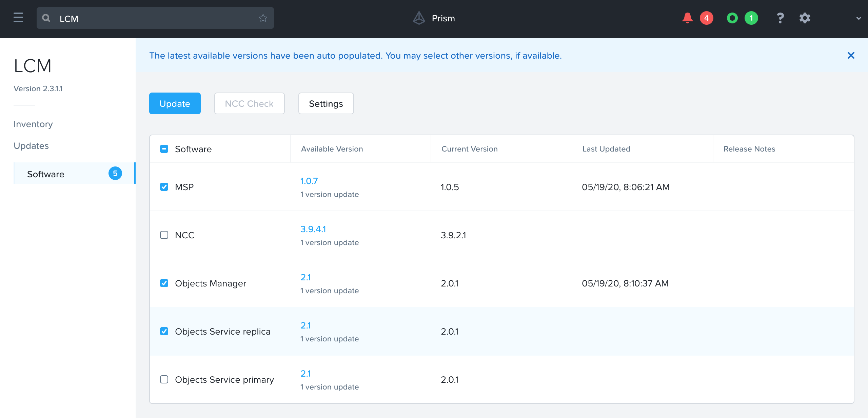Dismiss the auto-populated versions banner

click(851, 55)
